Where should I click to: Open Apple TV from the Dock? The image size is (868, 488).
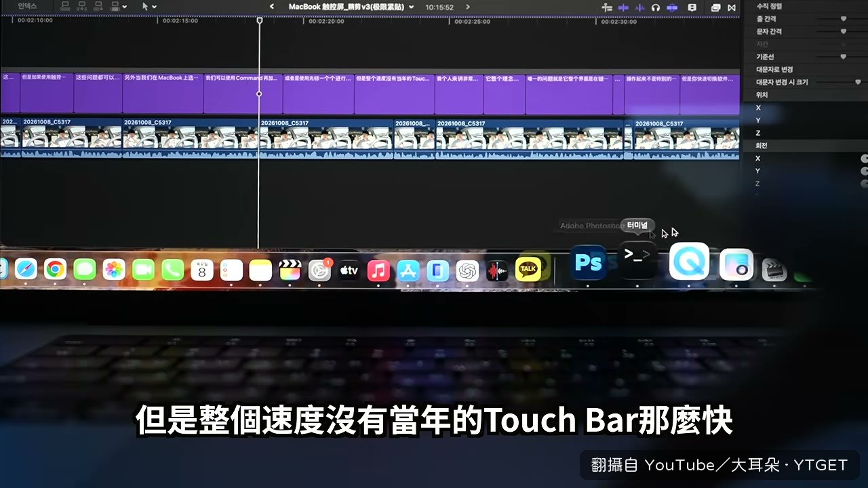click(x=349, y=270)
